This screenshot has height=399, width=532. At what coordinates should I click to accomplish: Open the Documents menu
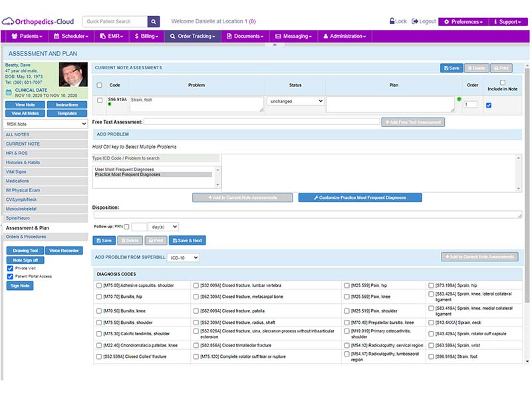point(245,36)
